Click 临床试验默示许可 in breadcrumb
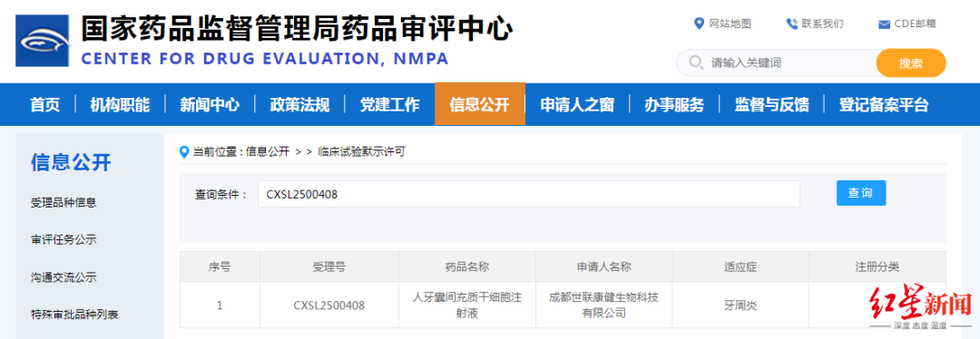The width and height of the screenshot is (980, 339). 362,151
